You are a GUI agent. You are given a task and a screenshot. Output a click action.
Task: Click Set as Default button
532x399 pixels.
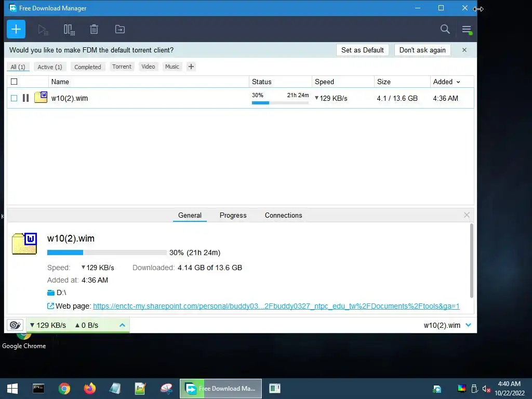tap(362, 50)
